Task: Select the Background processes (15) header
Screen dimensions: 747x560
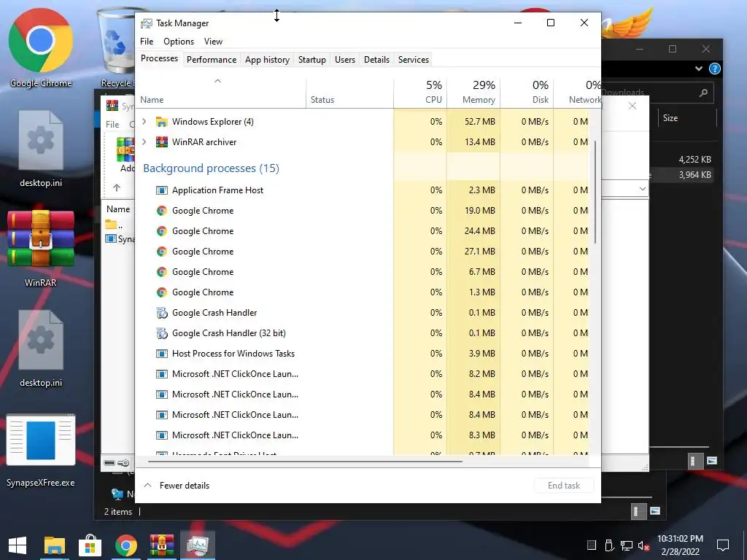Action: 211,168
